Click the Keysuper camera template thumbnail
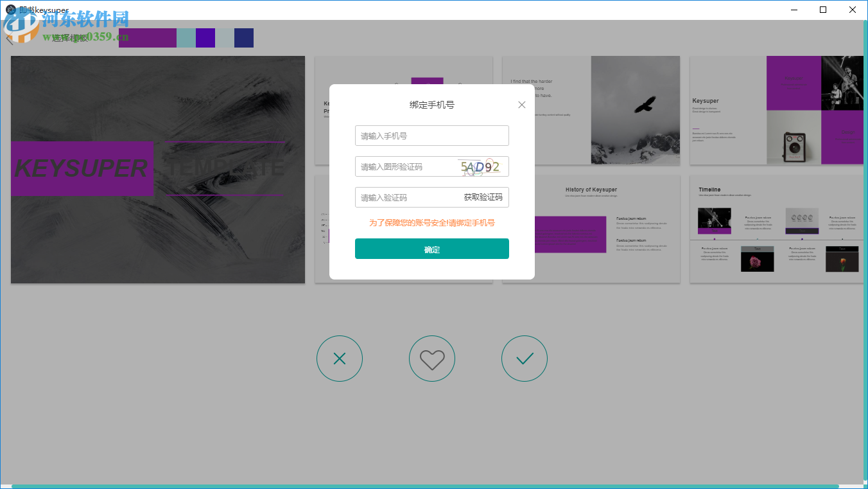The width and height of the screenshot is (868, 489). click(776, 110)
